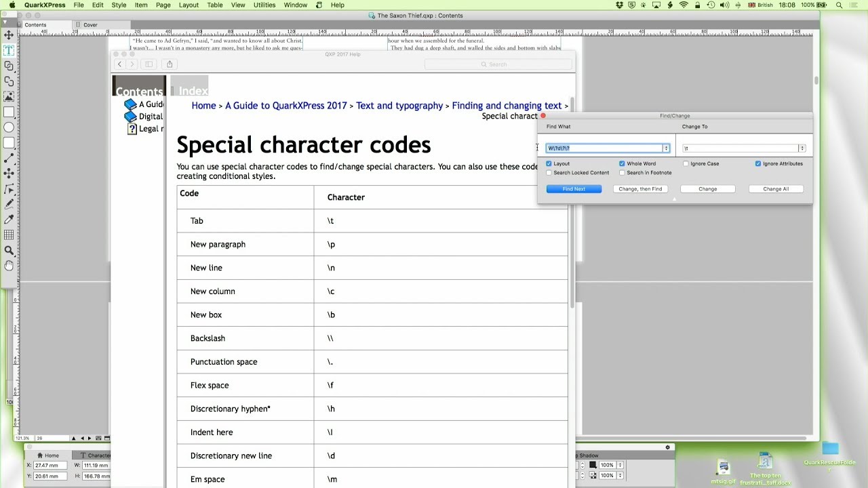Viewport: 868px width, 488px height.
Task: Enable Search in Footnote
Action: point(622,173)
